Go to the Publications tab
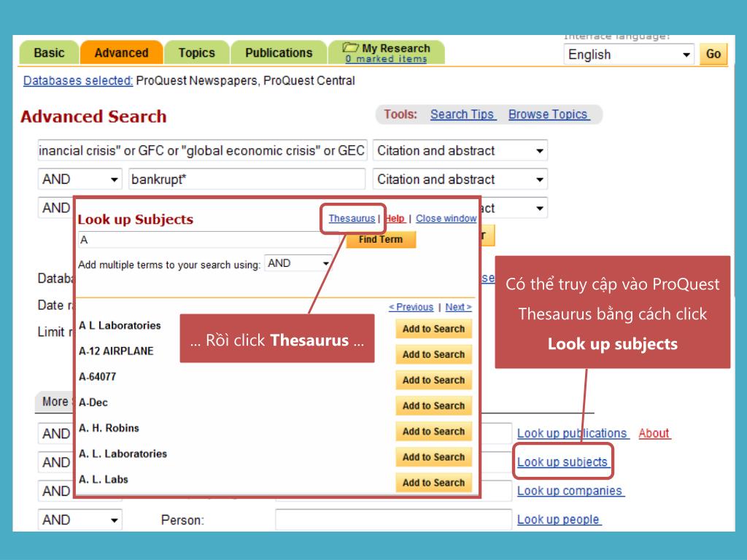Screen dimensions: 747x560 pos(279,52)
